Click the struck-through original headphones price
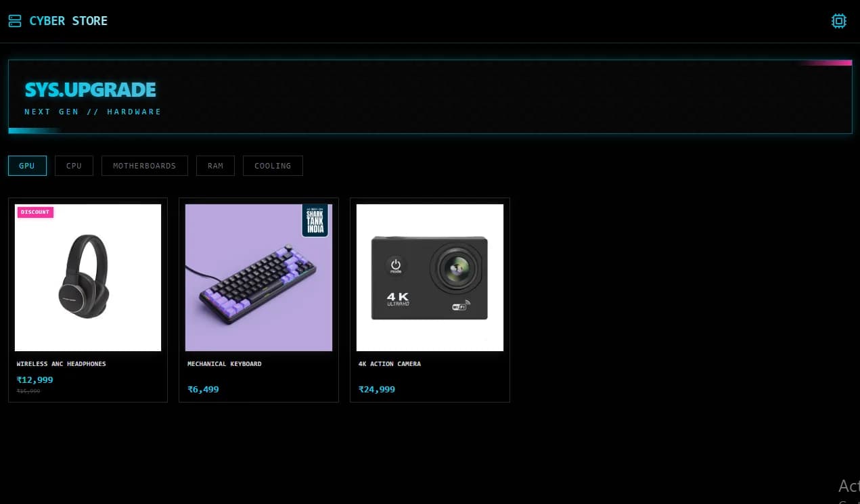The height and width of the screenshot is (504, 860). [x=28, y=391]
